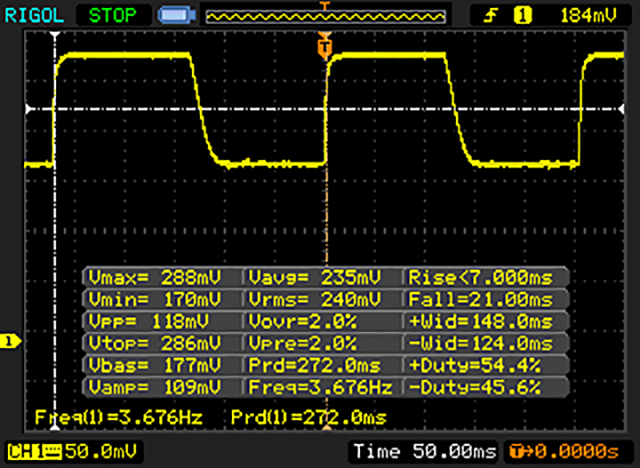This screenshot has height=468, width=640.
Task: Click the Prd(1)=272.0ms readout at bottom
Action: (x=306, y=416)
